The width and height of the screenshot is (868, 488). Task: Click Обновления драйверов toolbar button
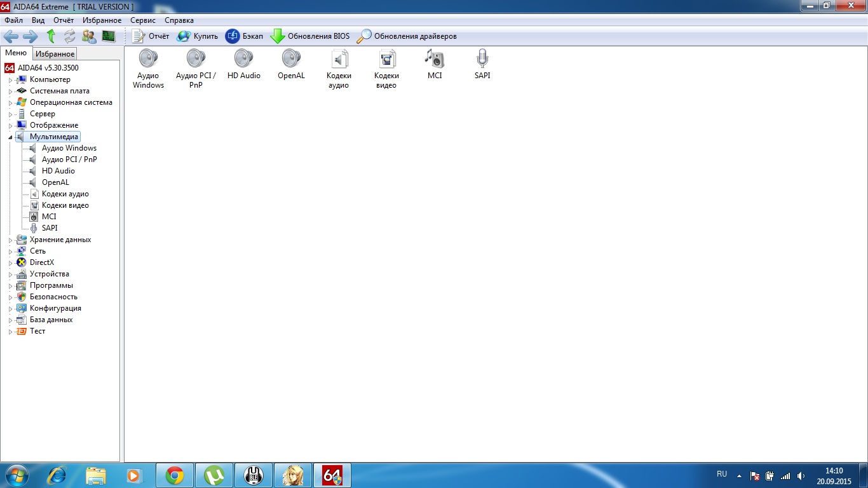pos(406,36)
